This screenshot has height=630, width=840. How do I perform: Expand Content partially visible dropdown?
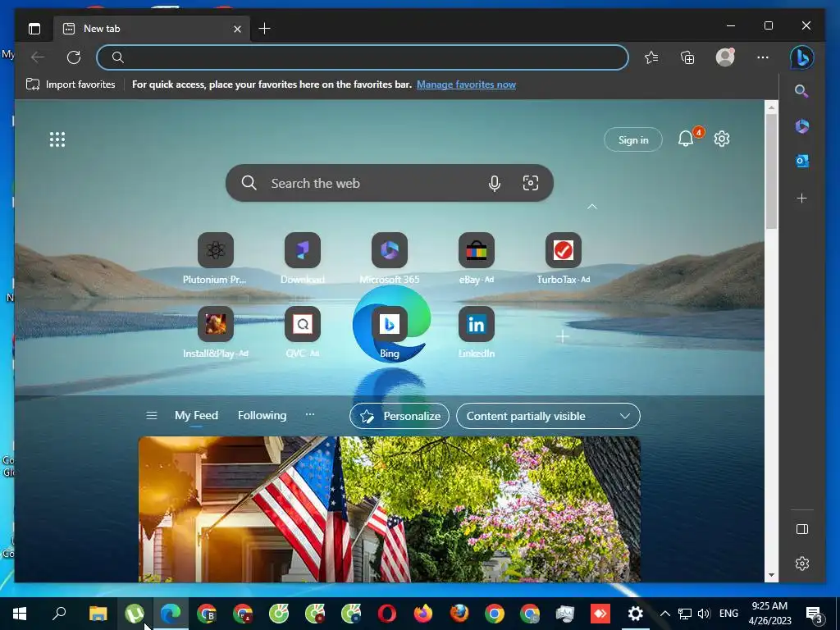pyautogui.click(x=548, y=416)
